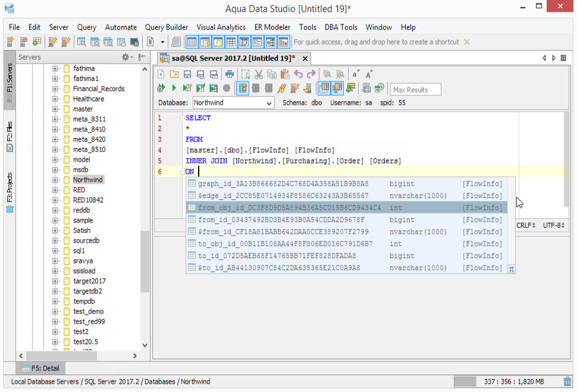
Task: Click the Paste clipboard icon
Action: pyautogui.click(x=285, y=74)
